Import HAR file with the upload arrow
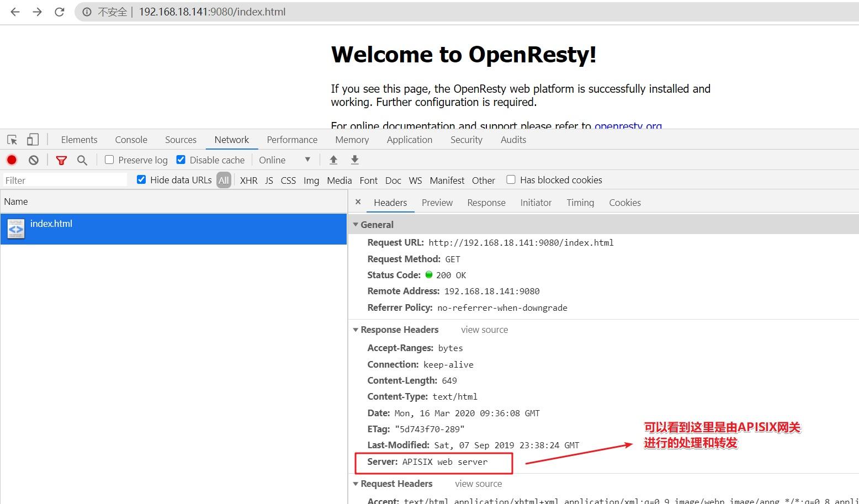 333,160
